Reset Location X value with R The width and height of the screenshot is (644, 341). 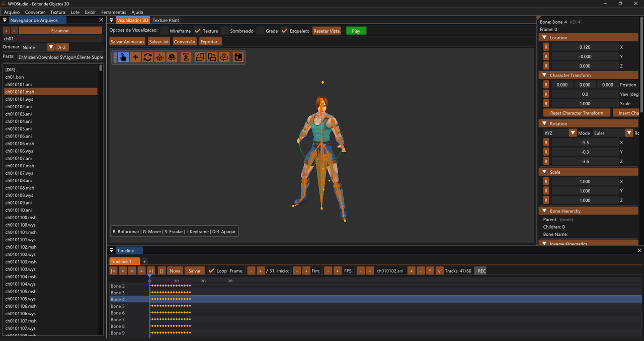pos(546,47)
